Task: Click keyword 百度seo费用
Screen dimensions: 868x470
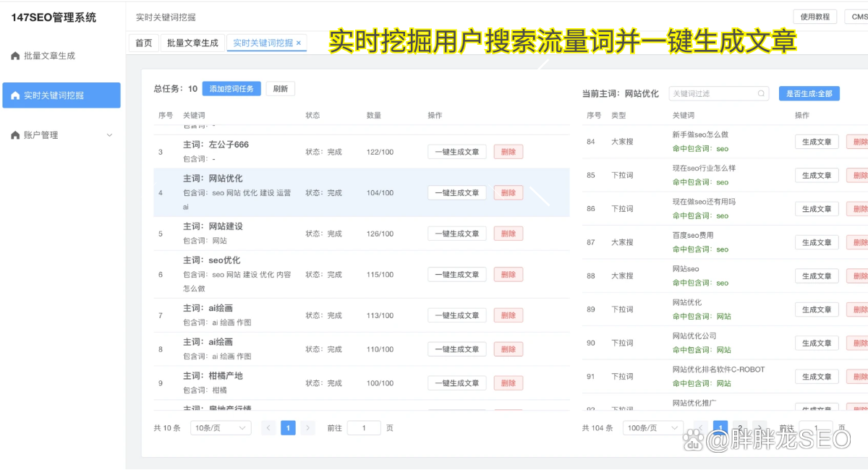Action: point(693,236)
